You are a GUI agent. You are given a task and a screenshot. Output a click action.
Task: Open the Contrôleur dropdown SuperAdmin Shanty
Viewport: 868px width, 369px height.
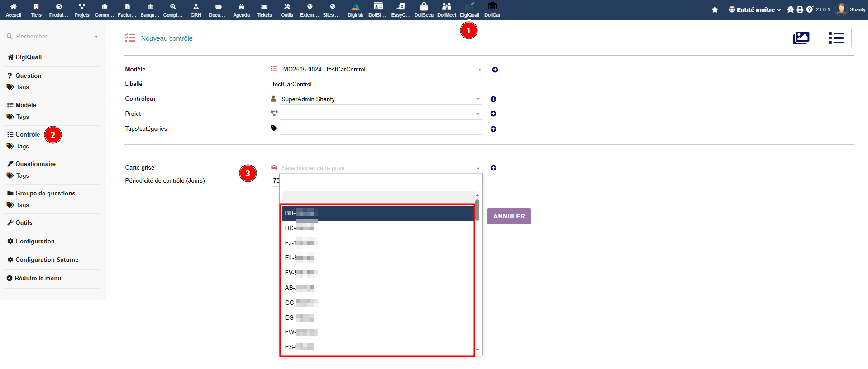click(380, 99)
